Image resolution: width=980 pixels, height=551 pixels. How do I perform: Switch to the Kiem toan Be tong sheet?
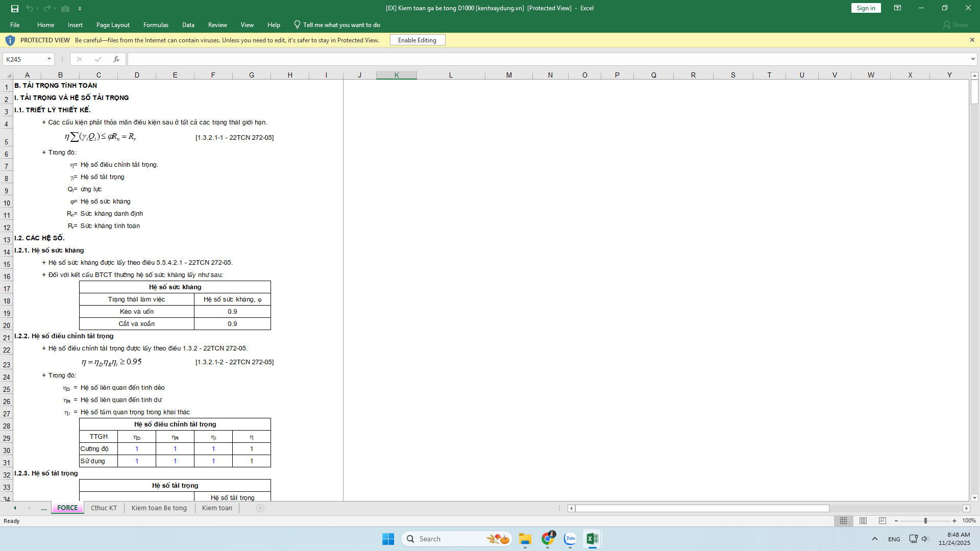159,508
